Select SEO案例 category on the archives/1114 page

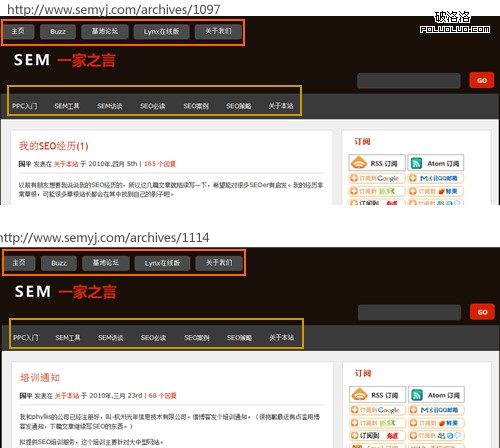coord(197,338)
